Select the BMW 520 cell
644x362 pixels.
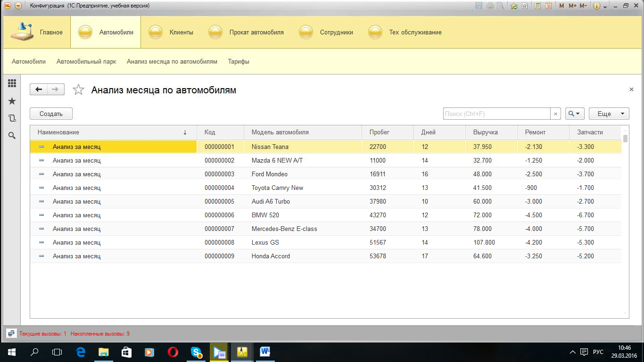coord(303,215)
